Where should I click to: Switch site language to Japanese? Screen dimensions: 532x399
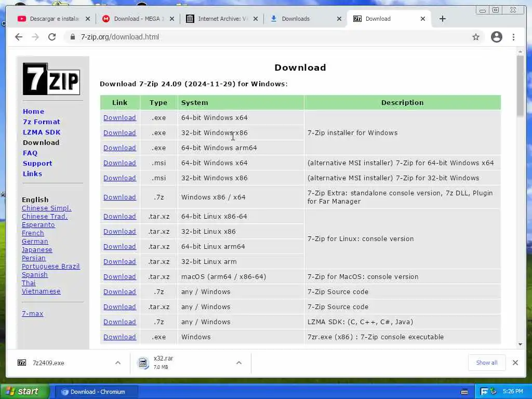(37, 250)
